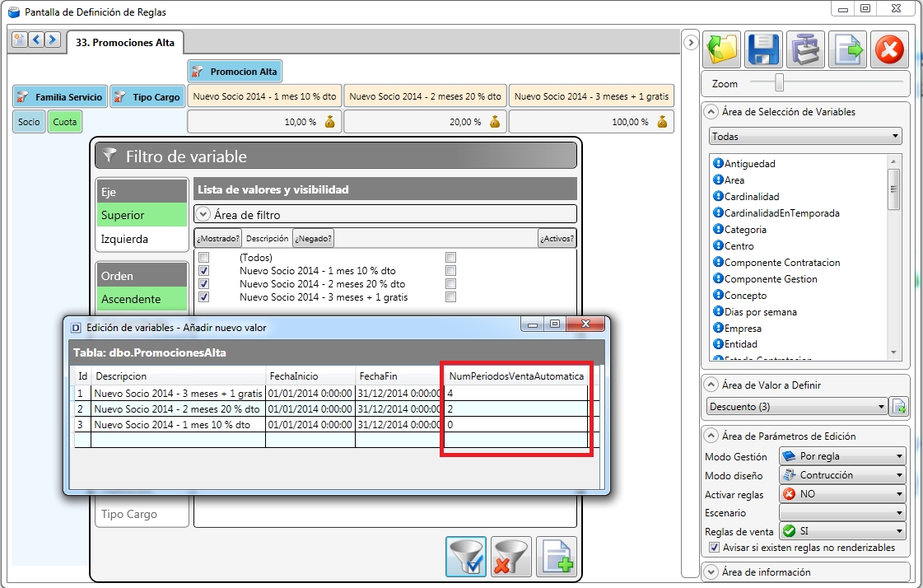Click the gray stamp press toolbar icon
Image resolution: width=923 pixels, height=588 pixels.
tap(805, 49)
